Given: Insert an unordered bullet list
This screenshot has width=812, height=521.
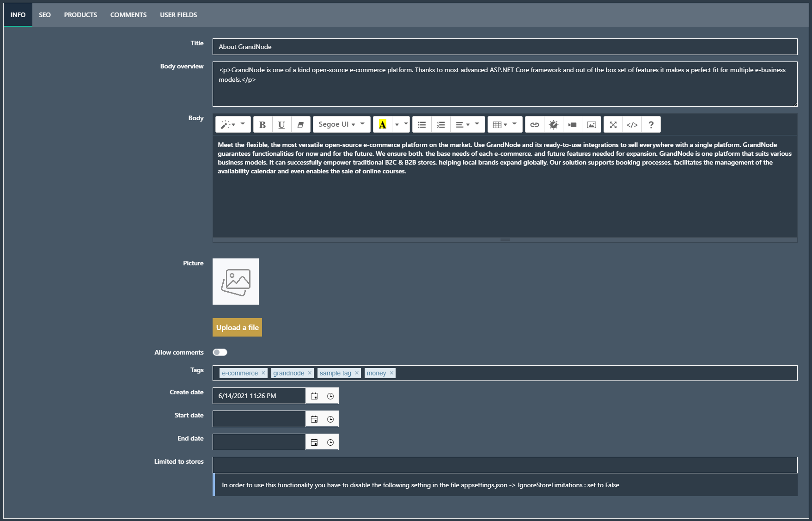Looking at the screenshot, I should pyautogui.click(x=421, y=124).
